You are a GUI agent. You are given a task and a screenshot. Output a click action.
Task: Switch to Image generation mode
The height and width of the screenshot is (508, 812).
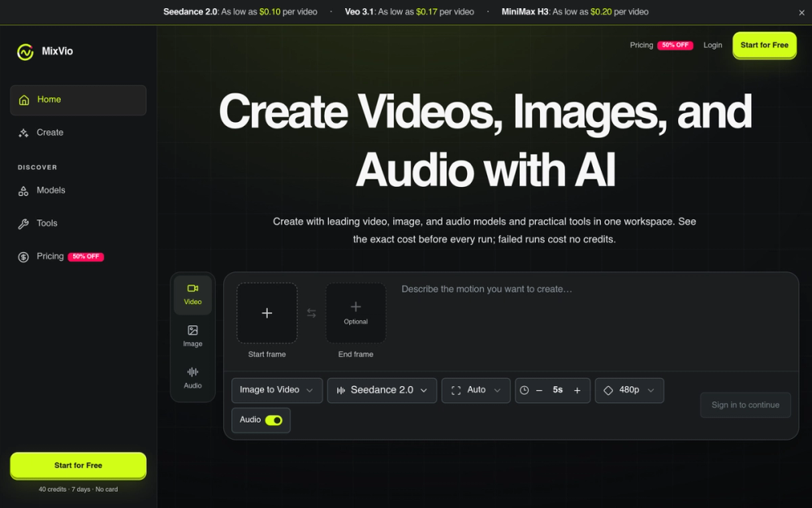tap(192, 336)
